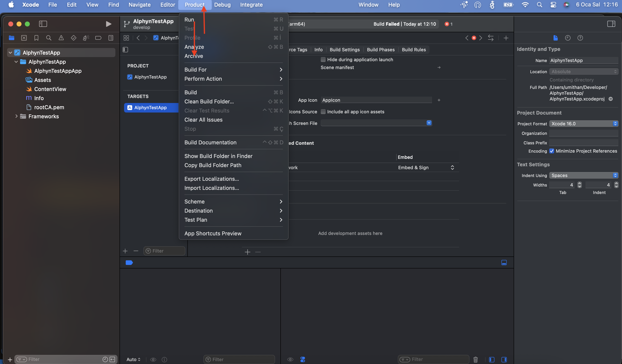Open the Indent Using Spaces dropdown
The image size is (622, 364).
click(584, 175)
